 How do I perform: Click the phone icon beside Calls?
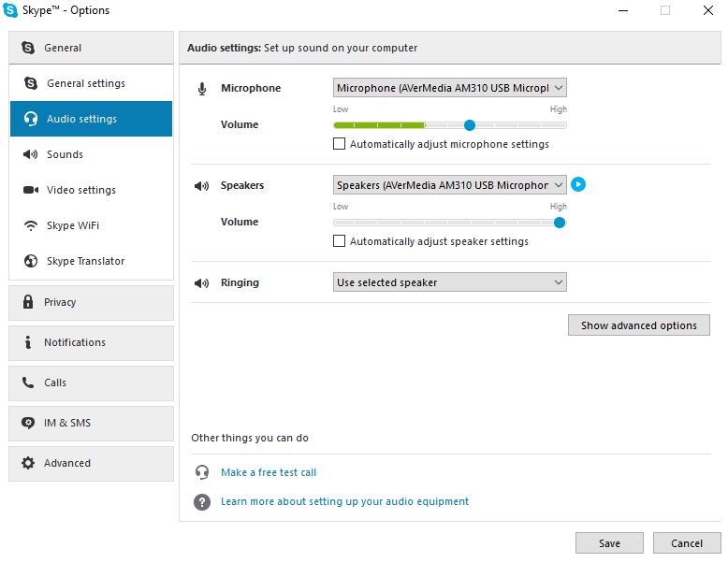pos(28,383)
